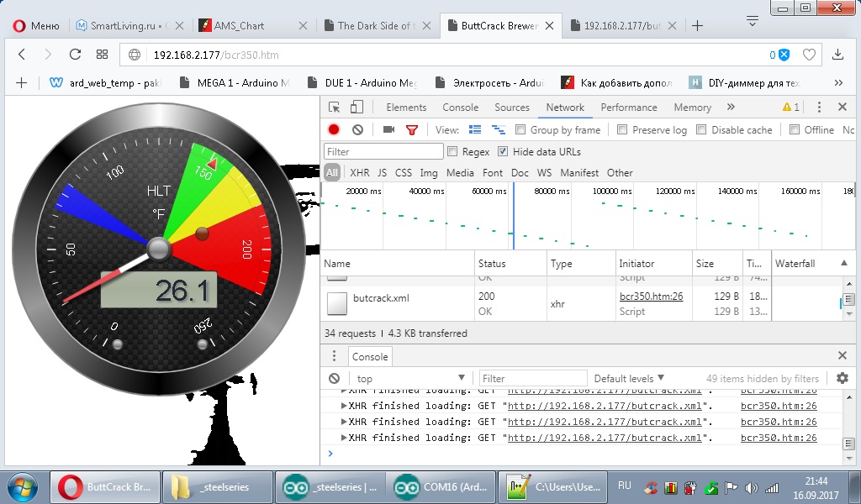Image resolution: width=861 pixels, height=504 pixels.
Task: Select the XHR filter type
Action: pyautogui.click(x=359, y=173)
